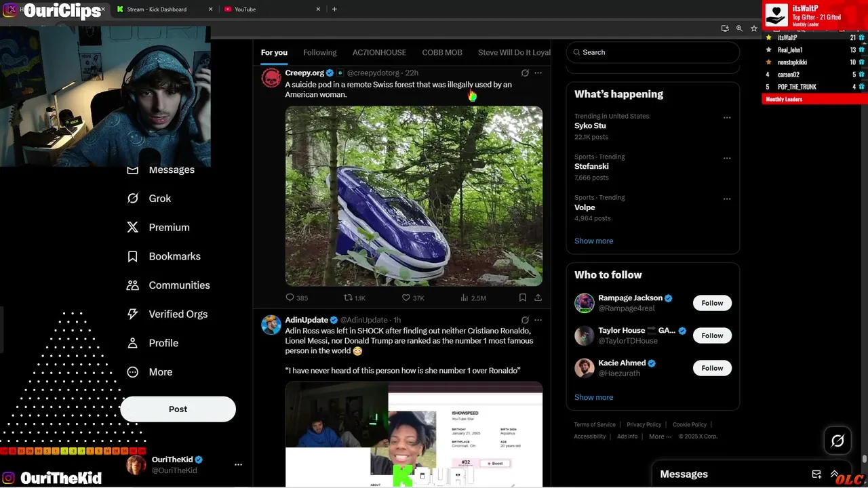Click the browser bookmark star icon
This screenshot has height=488, width=868.
[x=753, y=28]
